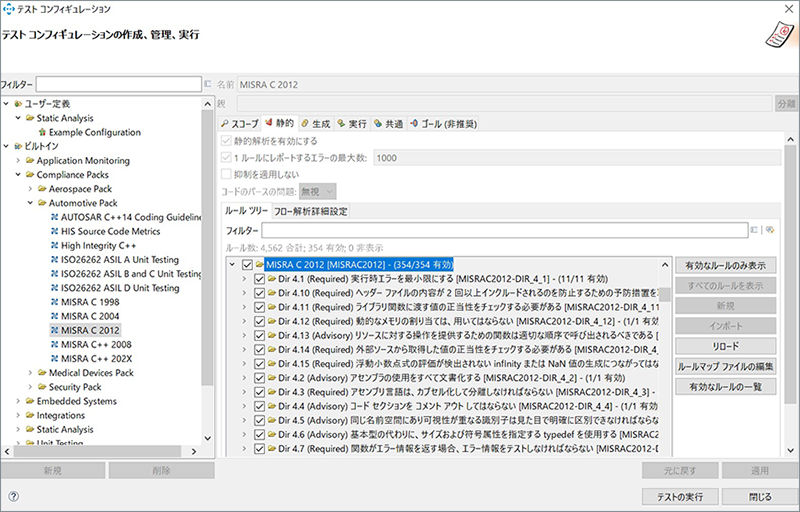Image resolution: width=800 pixels, height=512 pixels.
Task: Click the MISRA C 2012 configuration icon
Action: 55,330
